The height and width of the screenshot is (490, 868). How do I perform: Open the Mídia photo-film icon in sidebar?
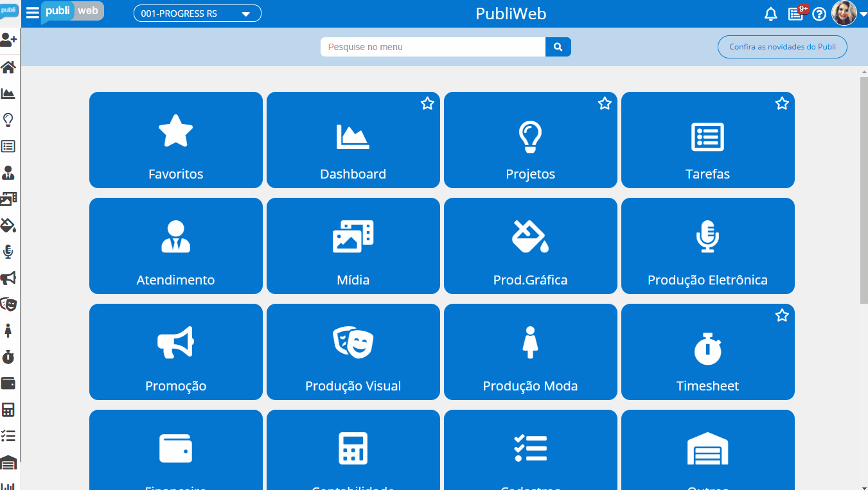tap(8, 198)
